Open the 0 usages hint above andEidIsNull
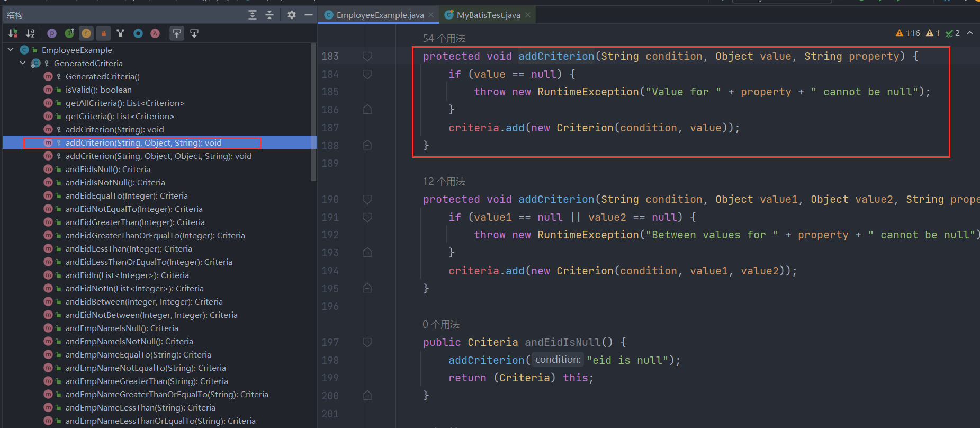This screenshot has width=980, height=428. pyautogui.click(x=440, y=324)
